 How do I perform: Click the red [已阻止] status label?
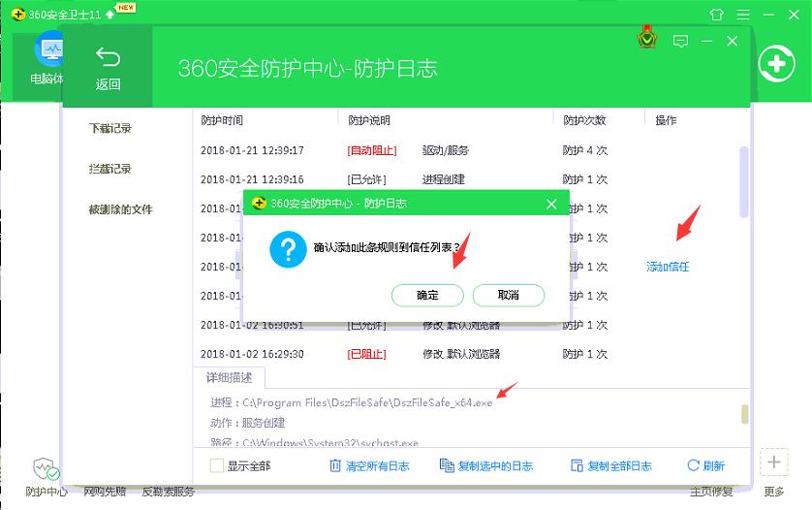pyautogui.click(x=366, y=355)
